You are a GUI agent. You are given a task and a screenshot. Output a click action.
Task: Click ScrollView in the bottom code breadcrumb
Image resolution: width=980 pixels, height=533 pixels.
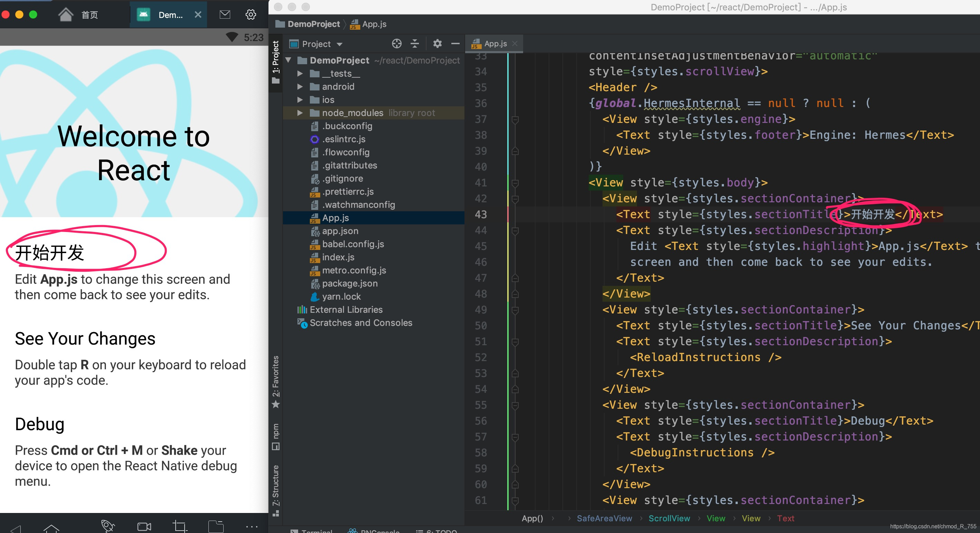tap(669, 518)
